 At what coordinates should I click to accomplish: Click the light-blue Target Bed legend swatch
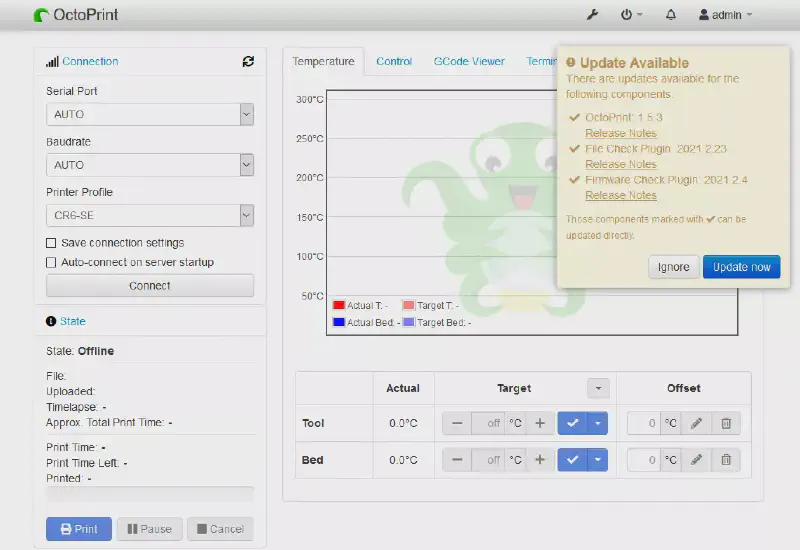coord(409,322)
